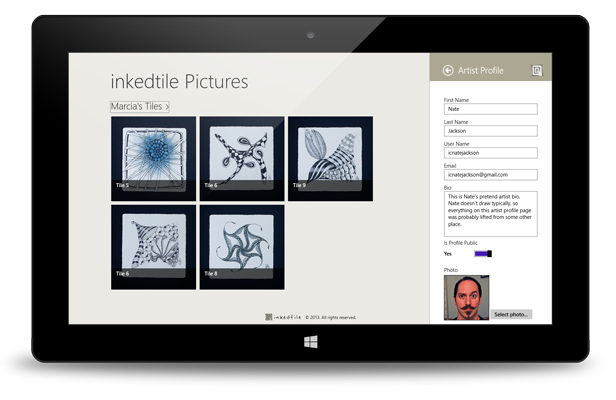Click the "Bio" label
616x400 pixels.
click(447, 187)
